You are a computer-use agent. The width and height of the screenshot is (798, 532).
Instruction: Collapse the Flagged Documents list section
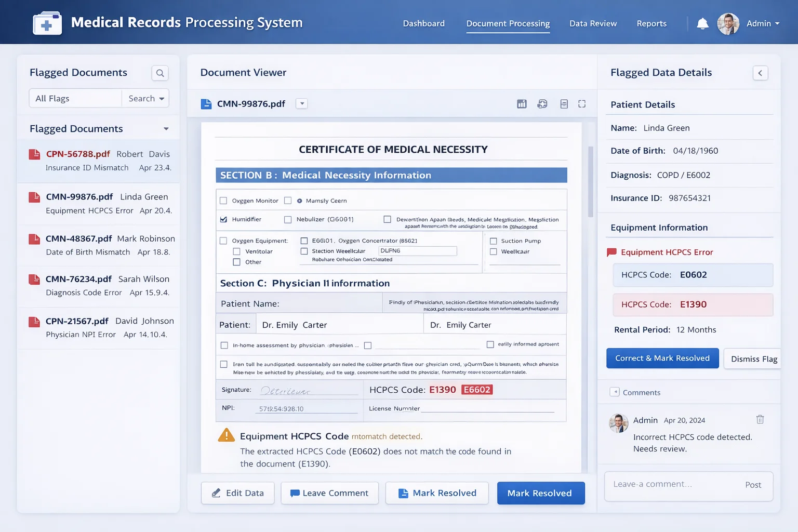tap(166, 129)
